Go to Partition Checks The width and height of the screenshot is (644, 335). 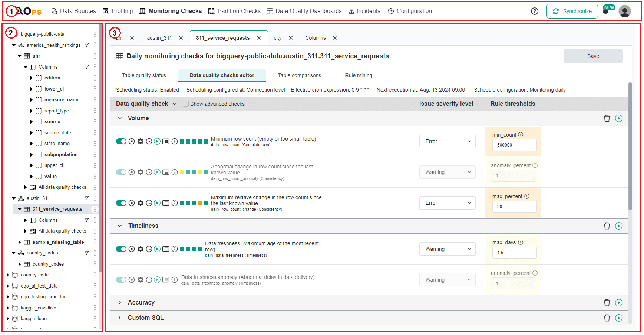234,11
